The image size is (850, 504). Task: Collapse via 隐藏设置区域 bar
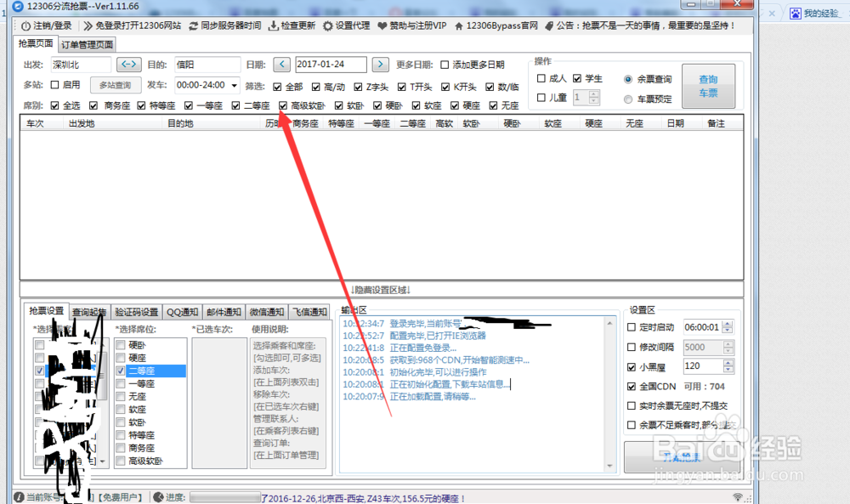point(381,289)
